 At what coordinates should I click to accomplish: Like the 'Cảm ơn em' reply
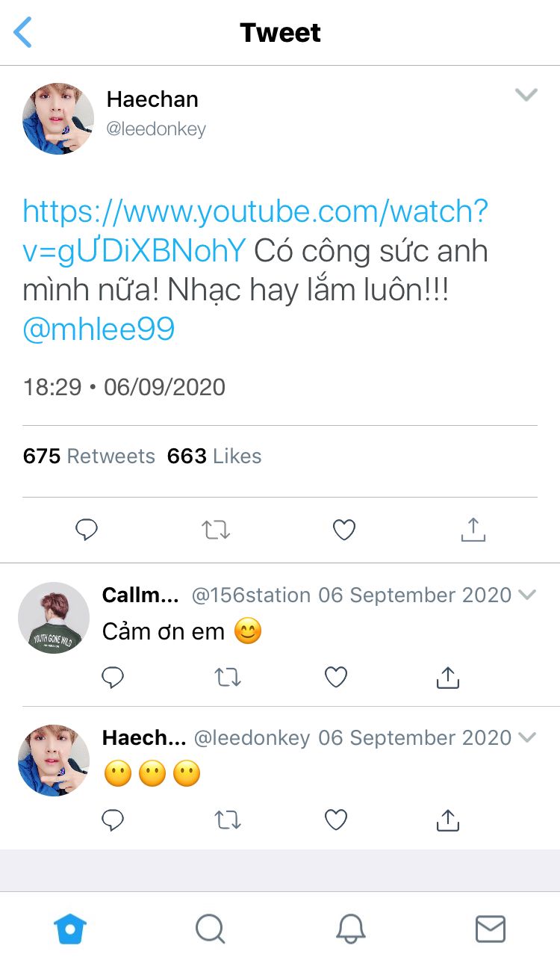(x=336, y=678)
